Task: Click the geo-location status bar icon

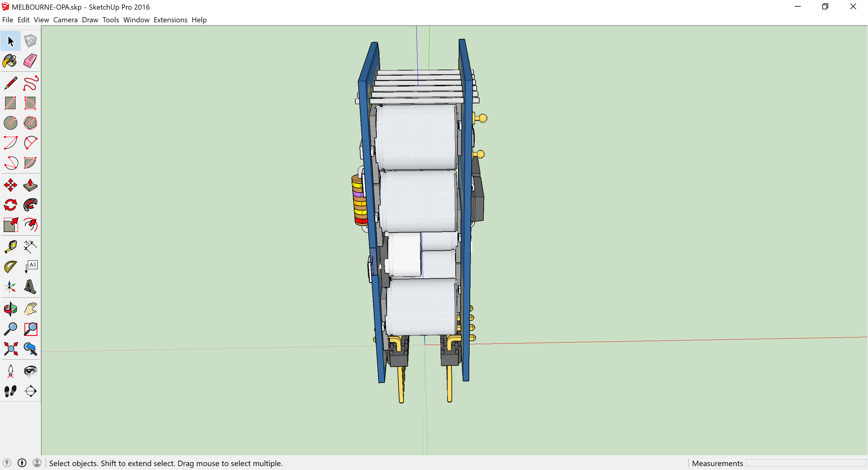Action: tap(7, 463)
